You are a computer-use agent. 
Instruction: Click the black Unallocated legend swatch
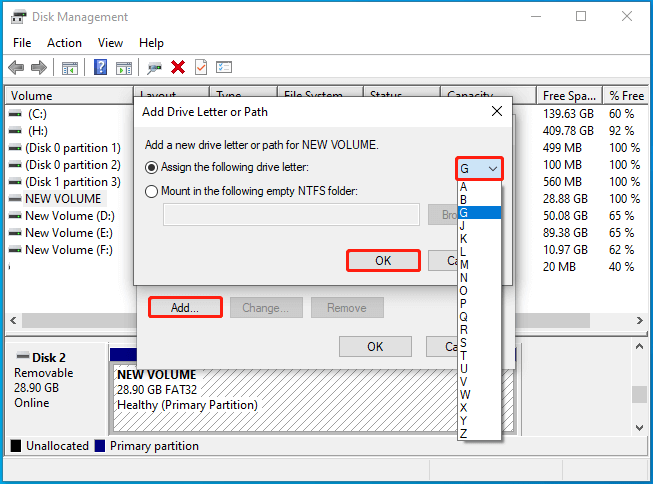(16, 446)
